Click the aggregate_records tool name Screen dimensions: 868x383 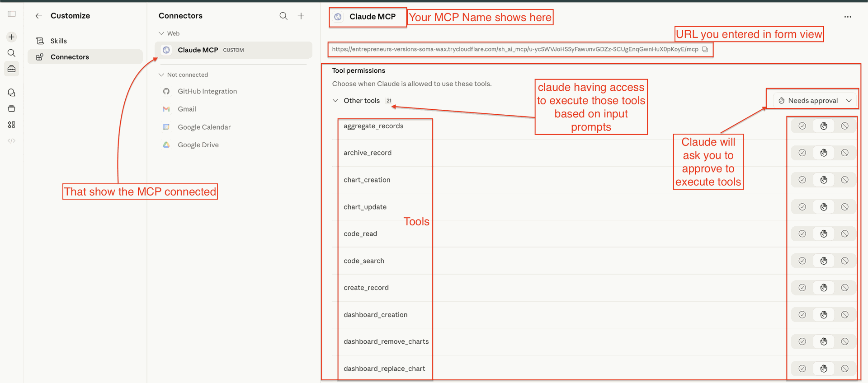pos(373,126)
